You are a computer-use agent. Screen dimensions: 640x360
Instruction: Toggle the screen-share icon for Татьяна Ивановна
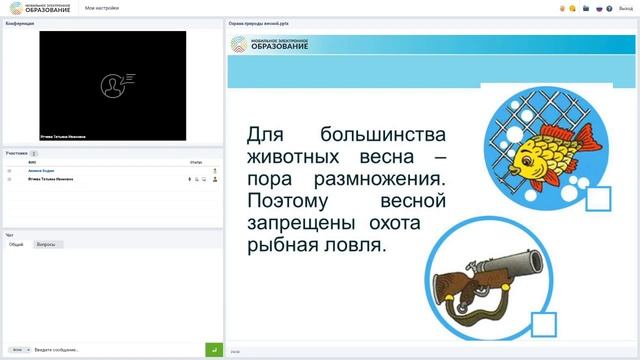point(204,179)
